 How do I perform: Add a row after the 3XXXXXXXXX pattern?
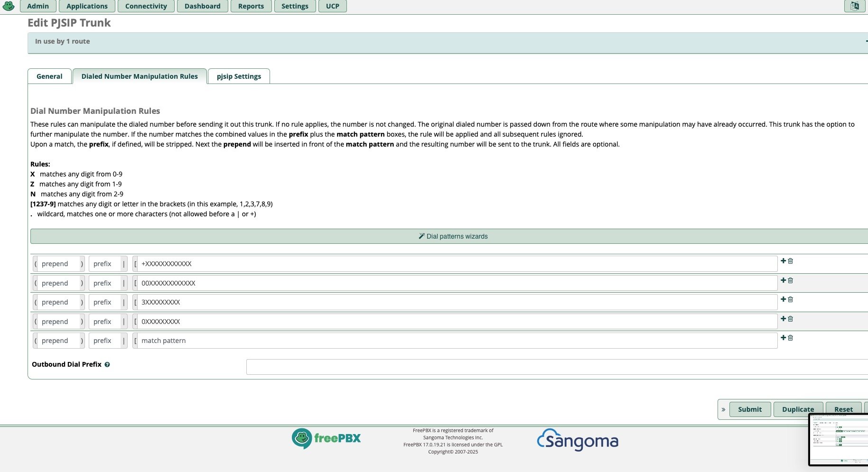click(783, 299)
